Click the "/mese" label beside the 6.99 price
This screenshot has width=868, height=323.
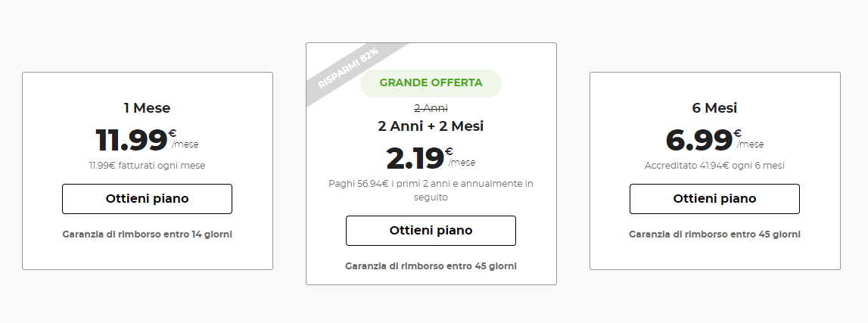tap(751, 144)
